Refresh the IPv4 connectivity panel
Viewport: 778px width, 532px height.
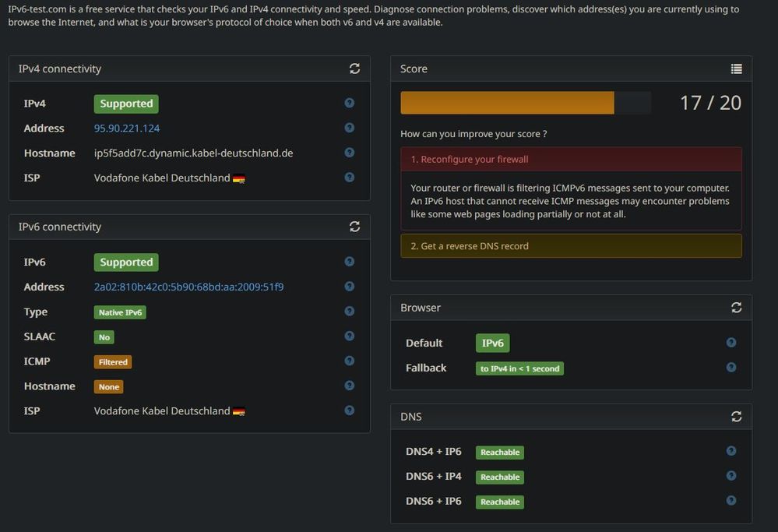click(354, 69)
